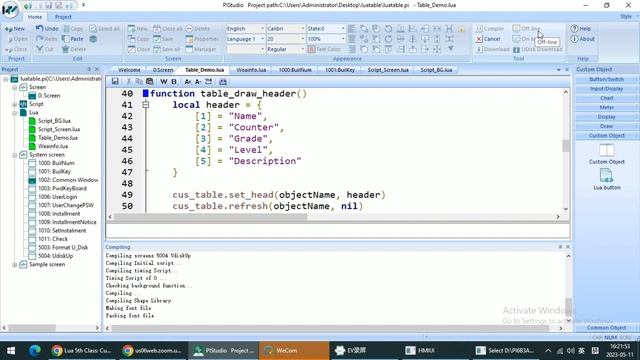Click the paste clipboard icon in script toolbar
Viewport: 640px width, 360px height.
pos(149,82)
